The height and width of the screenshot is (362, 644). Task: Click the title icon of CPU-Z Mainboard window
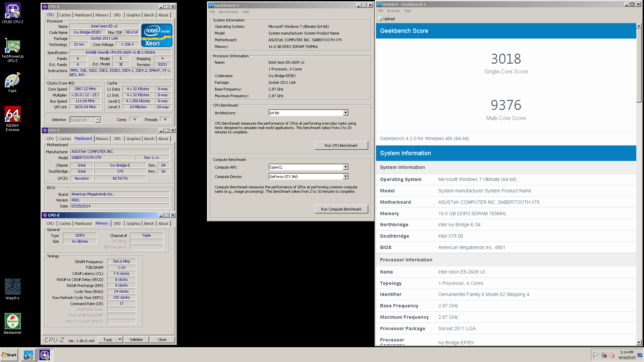[45, 130]
